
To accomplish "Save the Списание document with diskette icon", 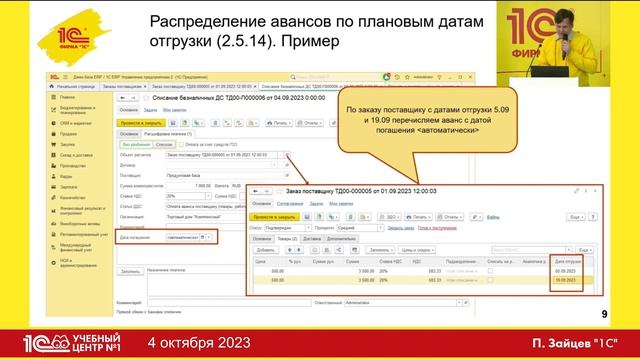I will (173, 123).
